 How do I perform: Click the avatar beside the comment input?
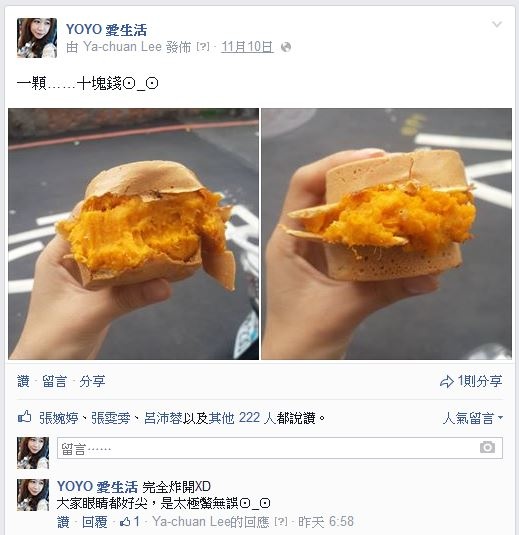click(x=33, y=452)
